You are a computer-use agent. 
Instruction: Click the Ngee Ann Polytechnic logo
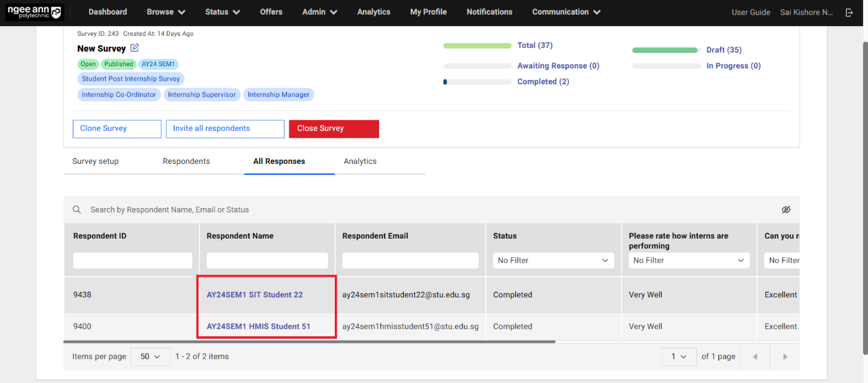(x=34, y=12)
